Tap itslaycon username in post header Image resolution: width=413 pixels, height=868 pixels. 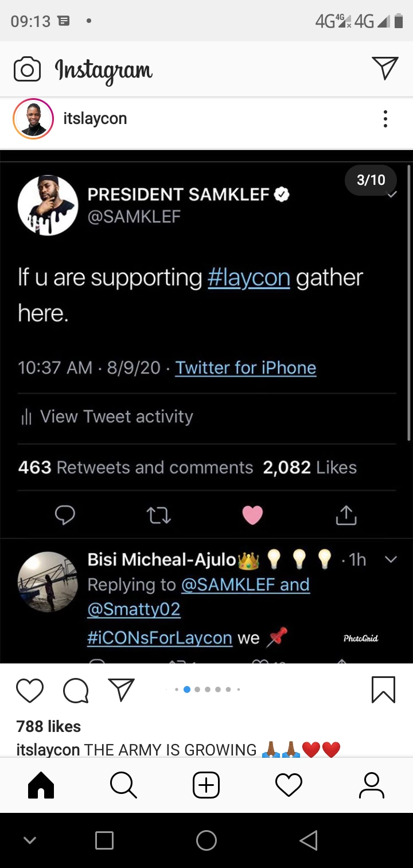pos(95,119)
